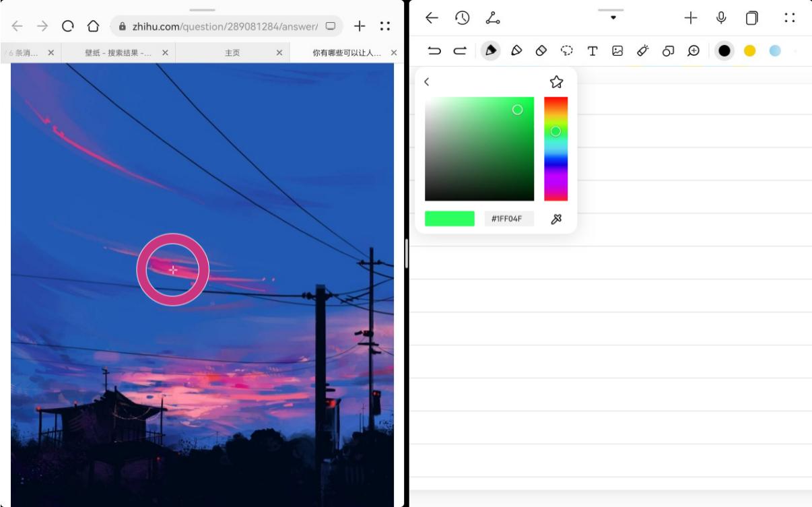The width and height of the screenshot is (812, 507).
Task: Click the zhihu.com address bar
Action: tap(226, 26)
